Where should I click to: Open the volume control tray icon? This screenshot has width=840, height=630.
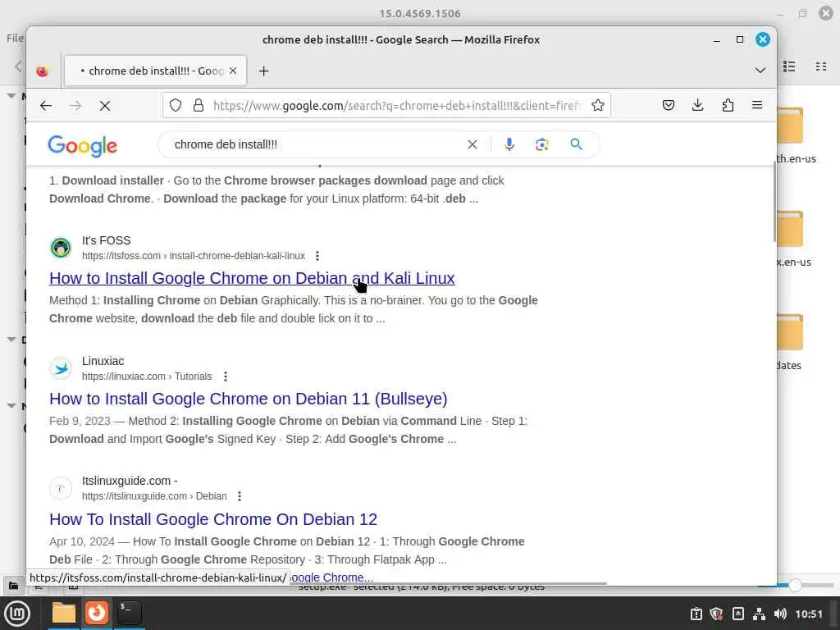click(x=780, y=614)
